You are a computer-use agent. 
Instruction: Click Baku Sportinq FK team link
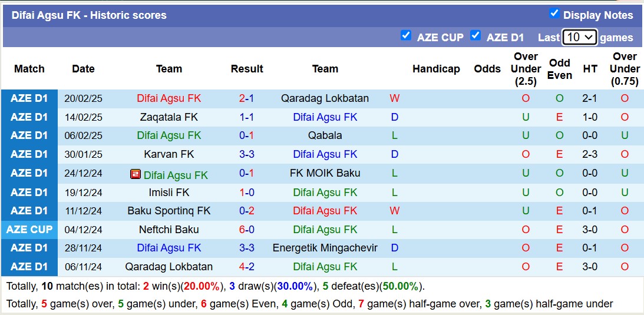point(169,211)
